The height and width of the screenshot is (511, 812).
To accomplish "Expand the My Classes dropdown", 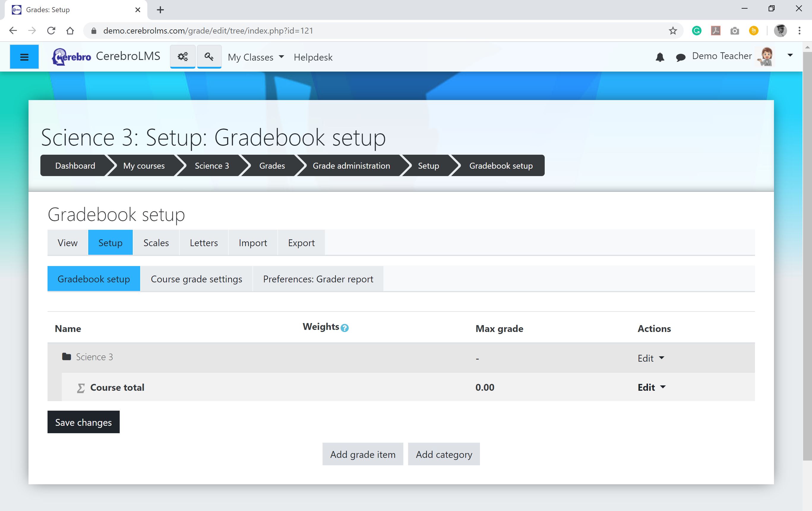I will (x=256, y=57).
